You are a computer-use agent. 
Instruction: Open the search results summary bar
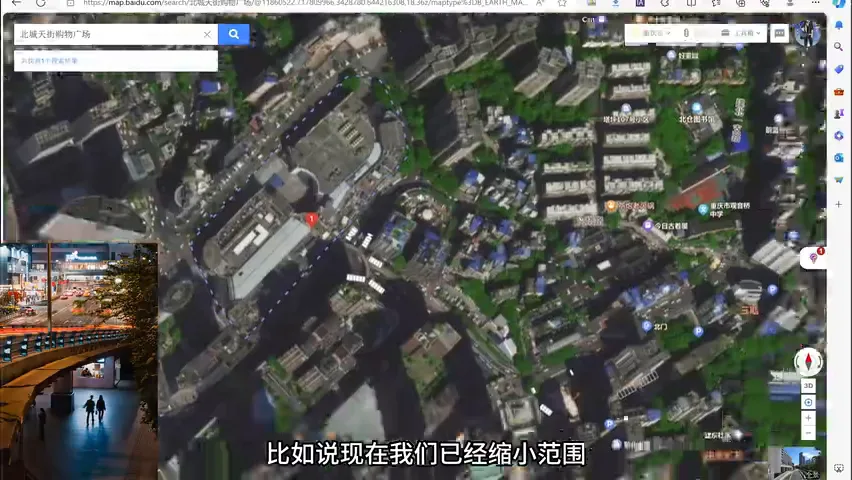pyautogui.click(x=116, y=61)
